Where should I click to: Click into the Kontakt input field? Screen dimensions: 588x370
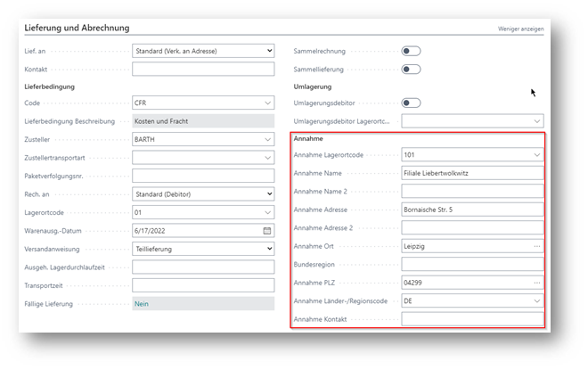(x=203, y=69)
